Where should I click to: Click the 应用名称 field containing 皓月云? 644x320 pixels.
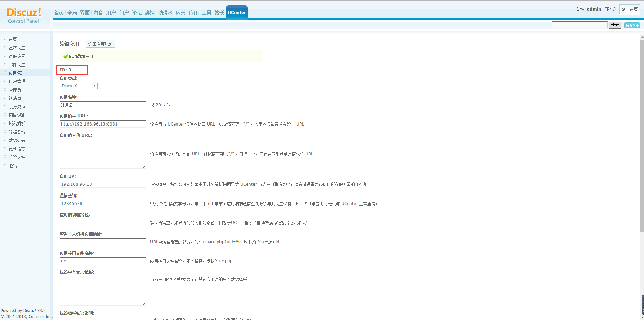click(x=103, y=105)
